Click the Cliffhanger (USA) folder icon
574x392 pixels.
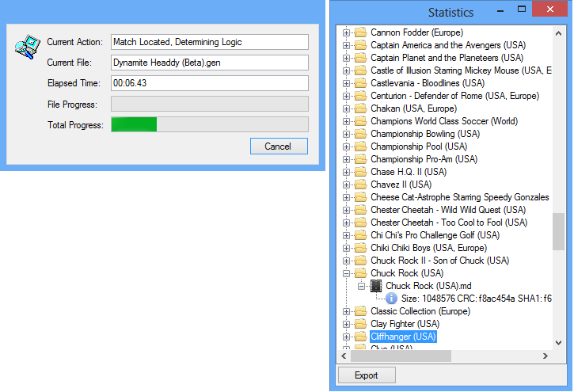click(360, 337)
